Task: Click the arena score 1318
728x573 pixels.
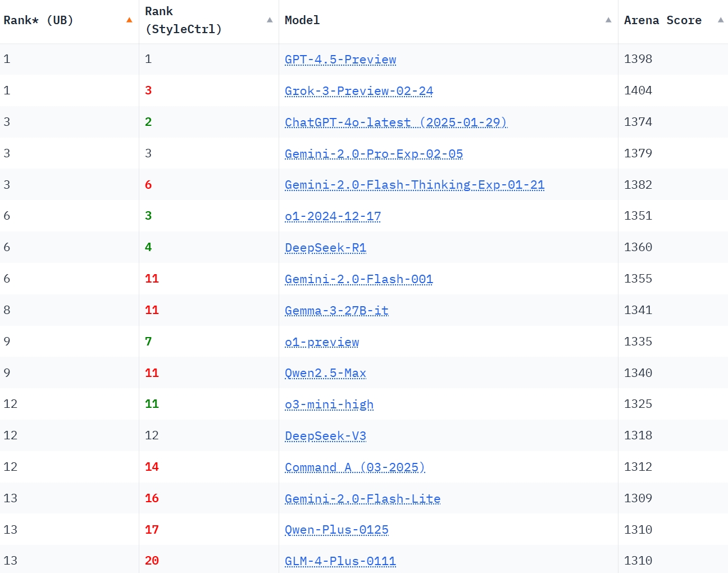Action: [x=638, y=435]
